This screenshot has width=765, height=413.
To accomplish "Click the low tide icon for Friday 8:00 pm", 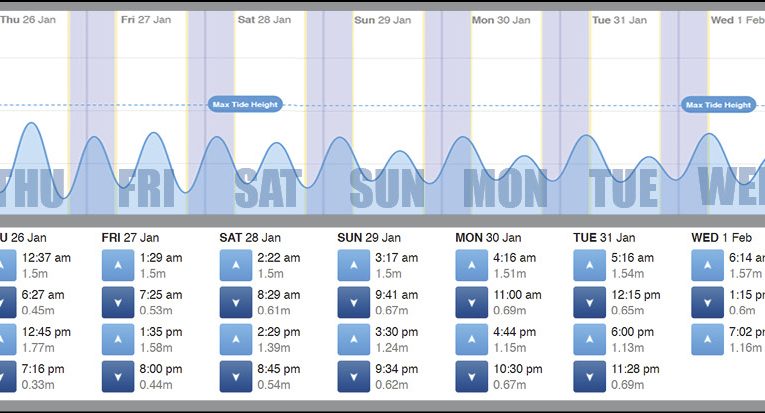I will [118, 376].
